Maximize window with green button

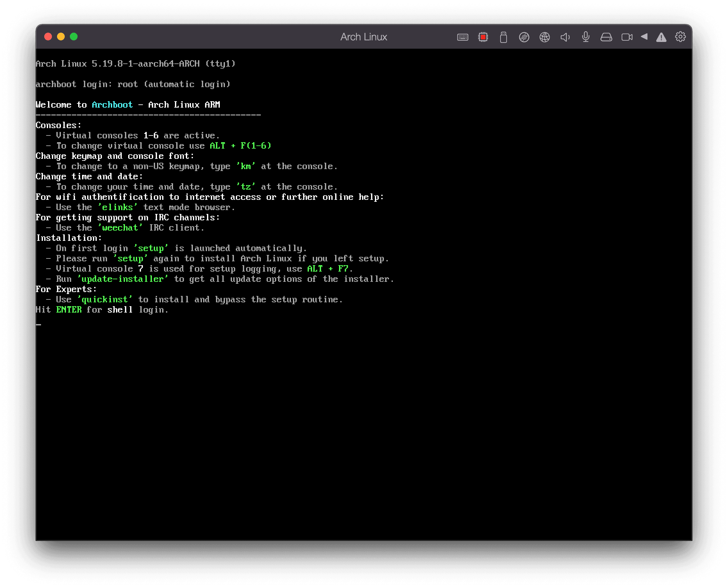(x=74, y=37)
